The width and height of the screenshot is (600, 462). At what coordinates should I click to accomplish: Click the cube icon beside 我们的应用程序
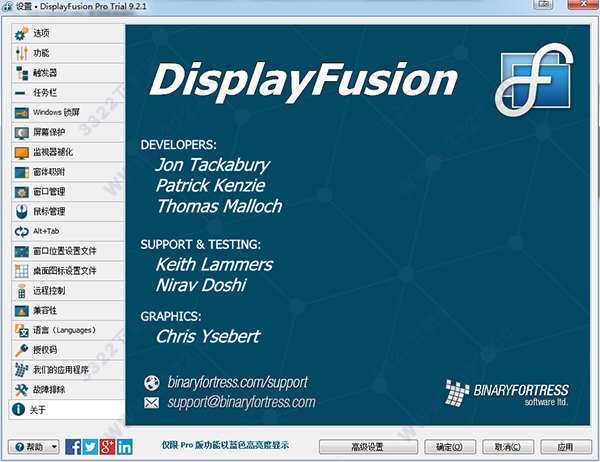click(x=21, y=370)
